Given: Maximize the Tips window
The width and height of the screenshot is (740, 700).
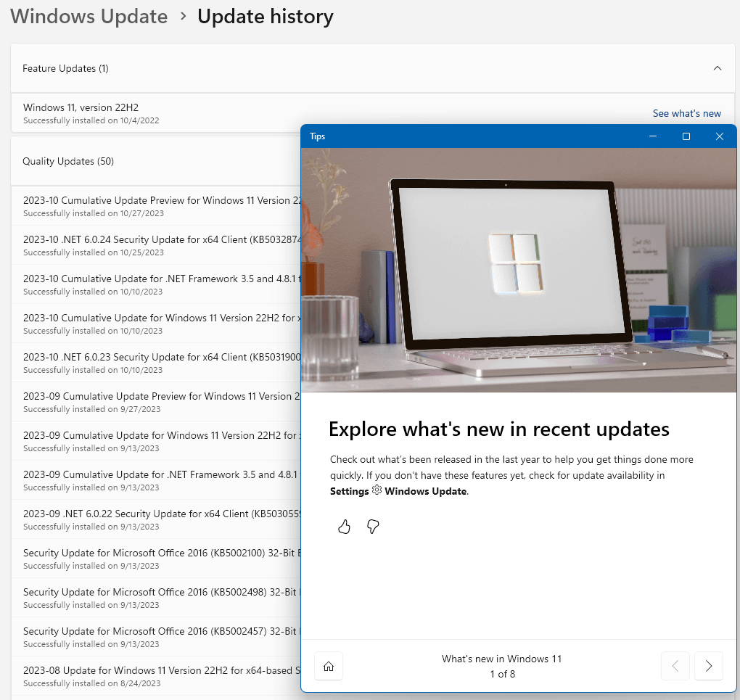Looking at the screenshot, I should (x=686, y=136).
